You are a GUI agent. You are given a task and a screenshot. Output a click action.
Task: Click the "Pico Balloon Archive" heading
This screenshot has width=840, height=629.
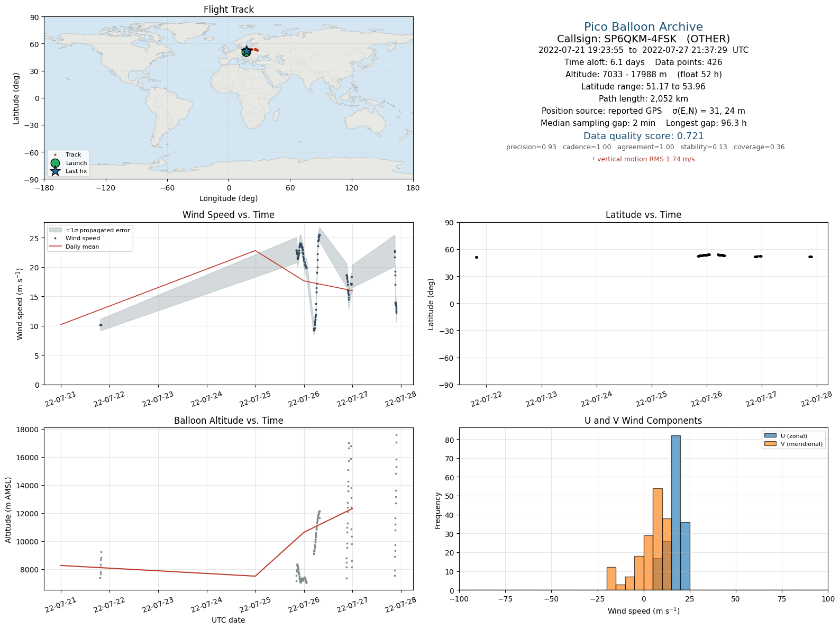click(643, 27)
